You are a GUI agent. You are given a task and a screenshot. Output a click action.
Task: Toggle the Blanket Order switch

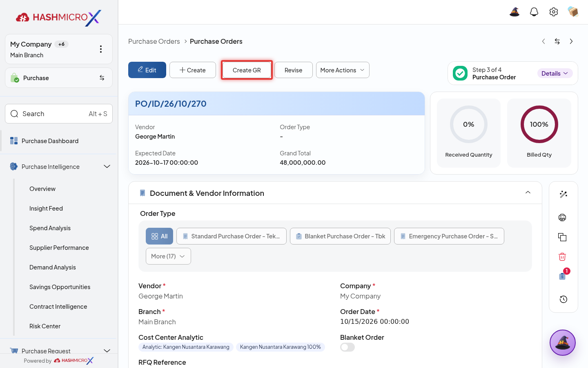[347, 347]
